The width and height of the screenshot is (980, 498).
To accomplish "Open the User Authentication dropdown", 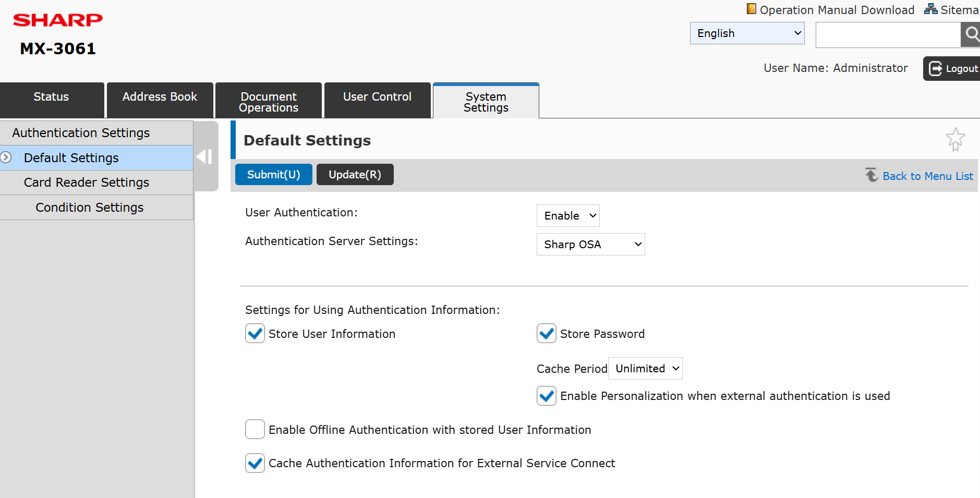I will point(568,216).
